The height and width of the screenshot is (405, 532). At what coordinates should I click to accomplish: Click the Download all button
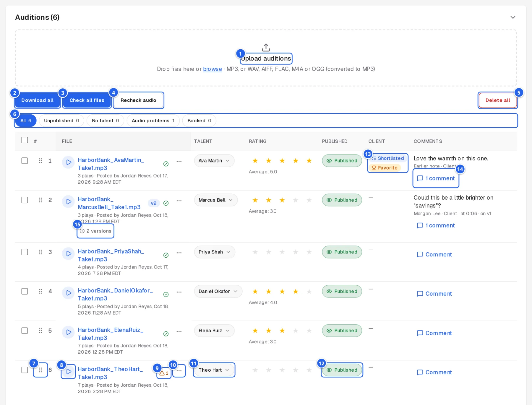click(38, 100)
